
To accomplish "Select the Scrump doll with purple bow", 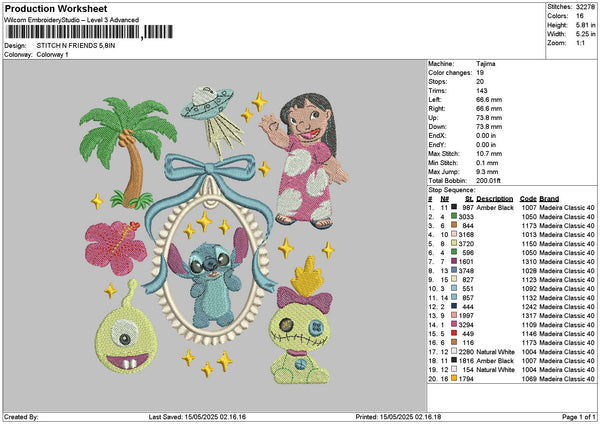I will (x=302, y=321).
